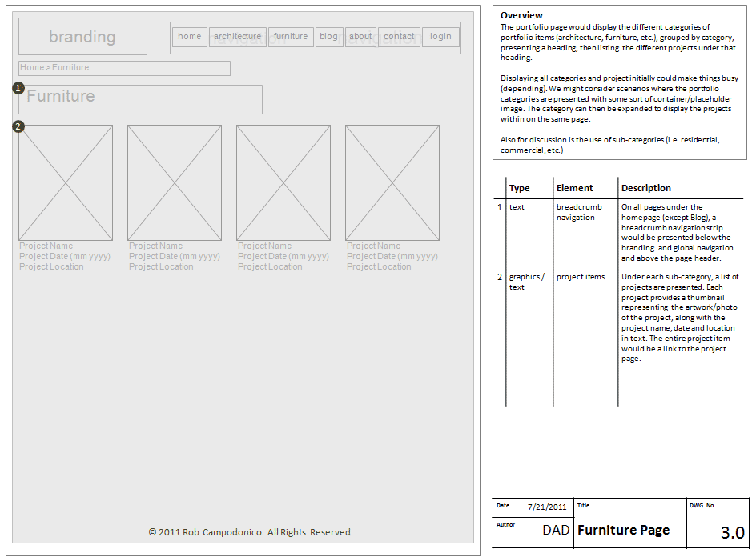Open the third project thumbnail placeholder
Viewport: 756px width, 557px height.
(x=283, y=182)
